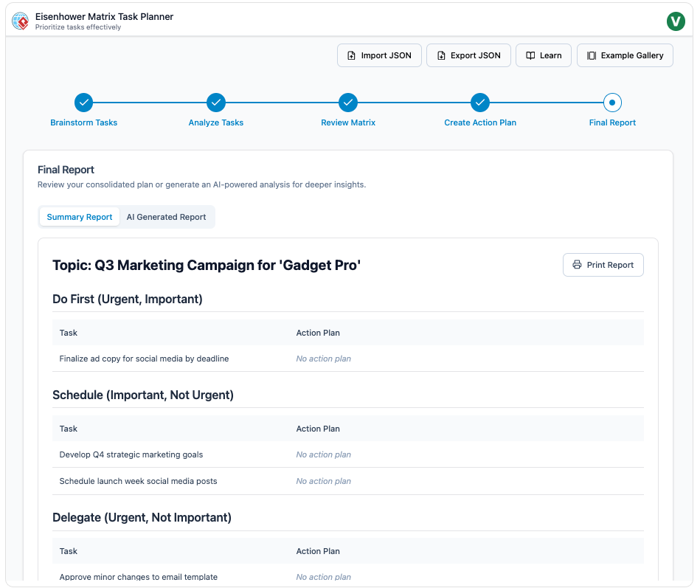Viewport: 700px width, 588px height.
Task: Click the Create Action Plan step label
Action: point(480,122)
